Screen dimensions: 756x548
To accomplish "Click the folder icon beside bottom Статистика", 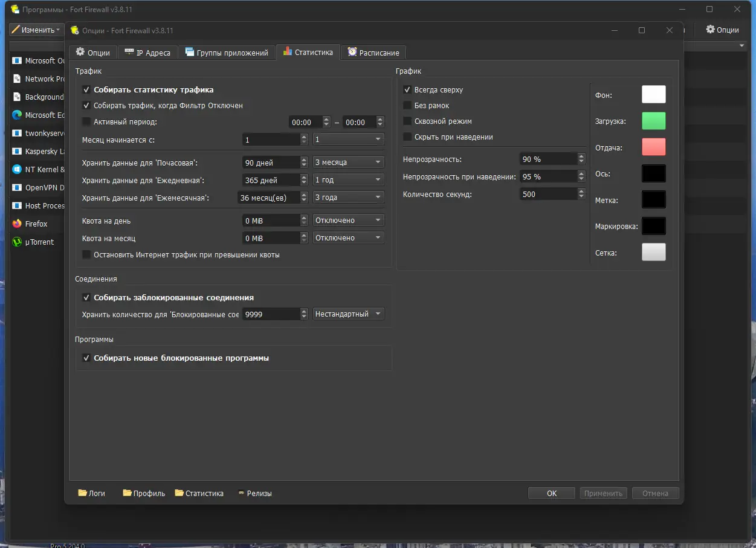I will [x=179, y=493].
